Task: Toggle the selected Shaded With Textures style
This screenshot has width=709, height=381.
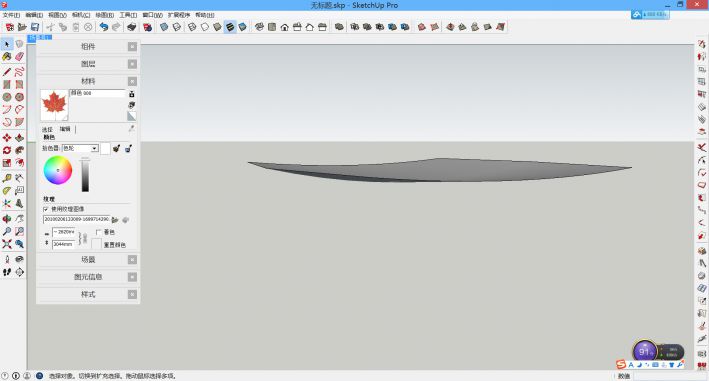Action: coord(230,27)
